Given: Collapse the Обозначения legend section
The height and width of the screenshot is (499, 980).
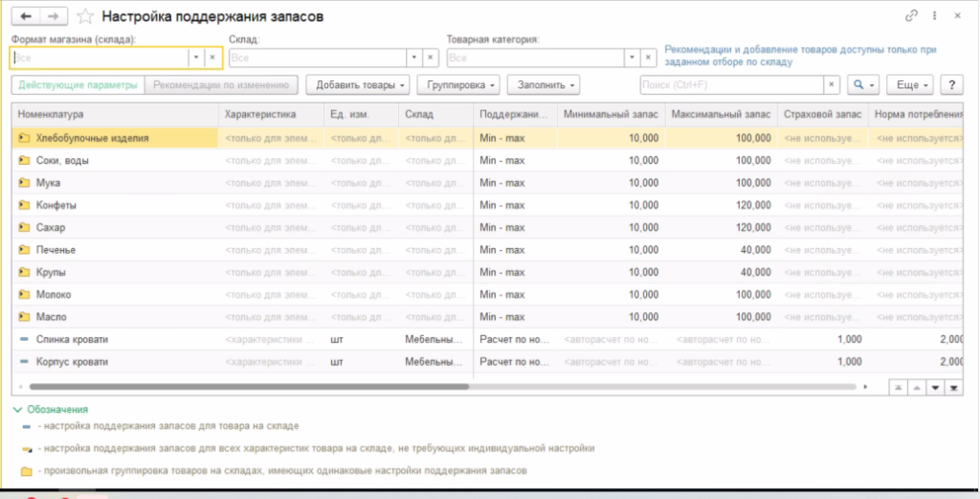Looking at the screenshot, I should pos(18,409).
